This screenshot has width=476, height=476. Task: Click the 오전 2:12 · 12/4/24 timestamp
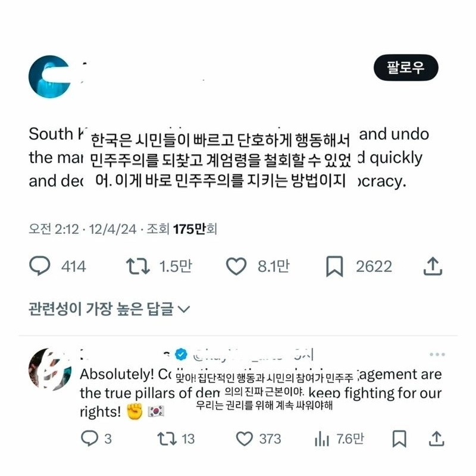pyautogui.click(x=82, y=229)
